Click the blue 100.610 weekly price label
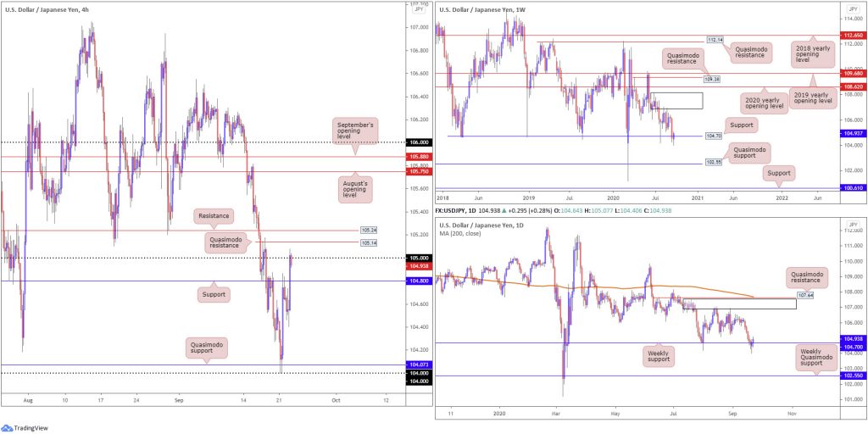The width and height of the screenshot is (868, 434). point(853,189)
